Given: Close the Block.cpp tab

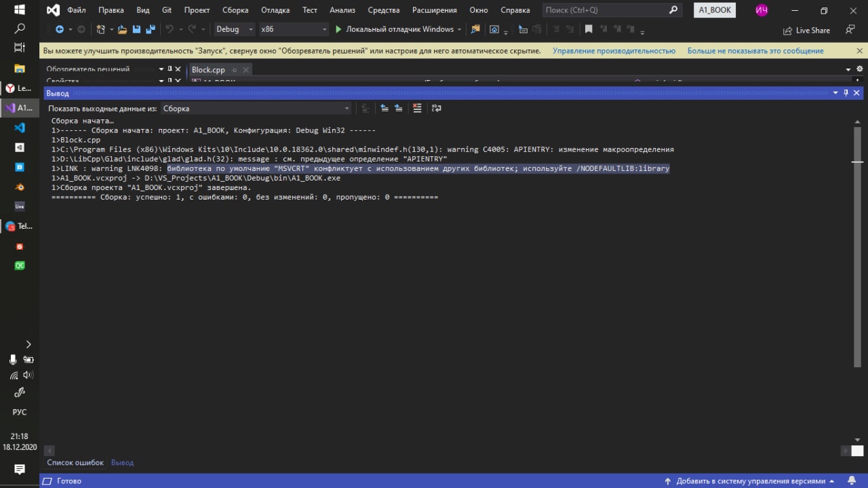Looking at the screenshot, I should [x=245, y=70].
